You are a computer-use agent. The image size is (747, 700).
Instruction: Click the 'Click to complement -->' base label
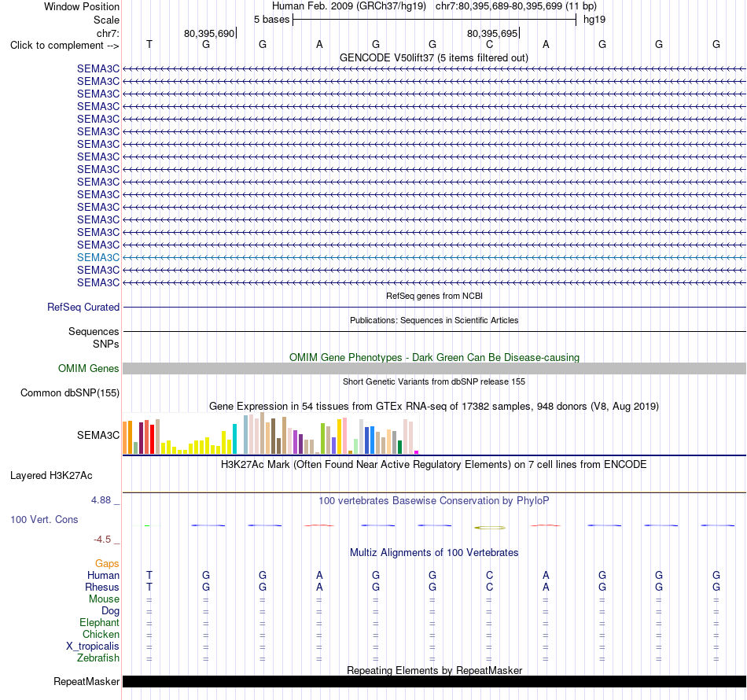64,46
